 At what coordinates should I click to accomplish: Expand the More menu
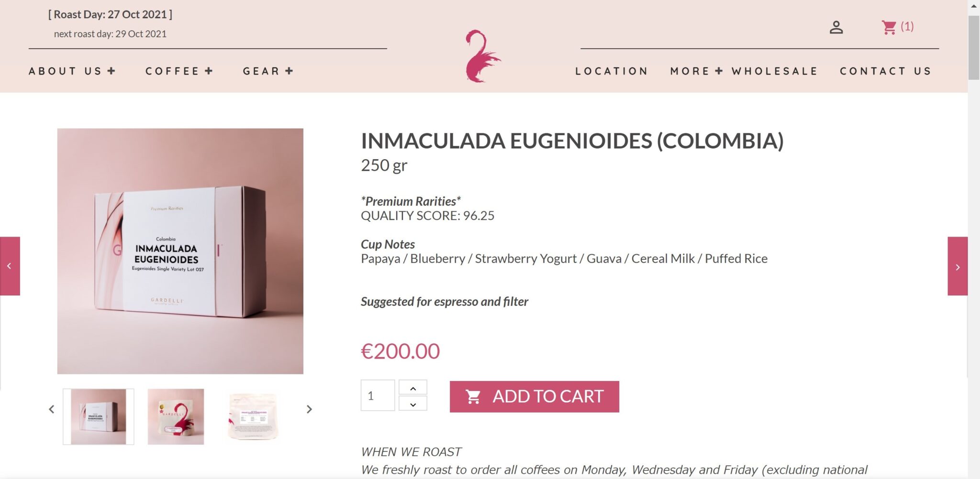(696, 71)
